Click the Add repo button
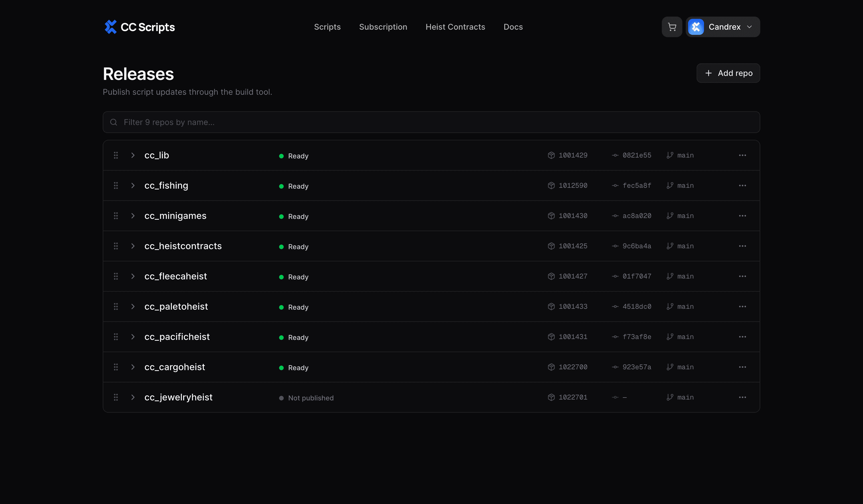The width and height of the screenshot is (863, 504). tap(728, 73)
